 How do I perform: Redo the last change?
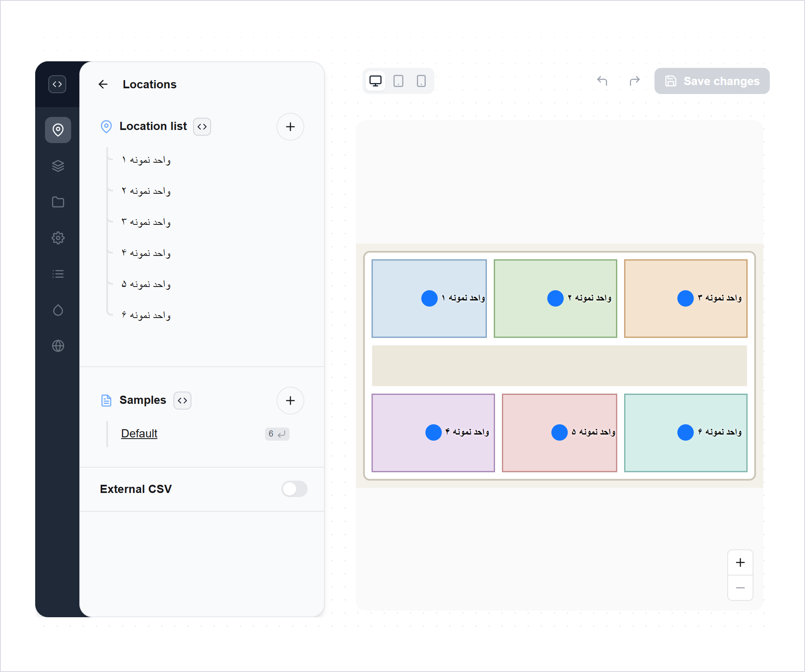(x=635, y=81)
